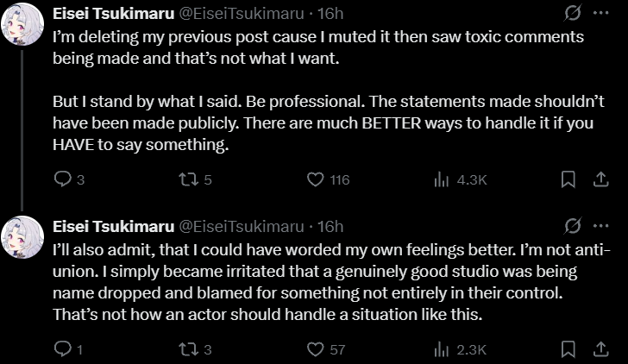Open the 16h timestamp of first post
Screen dimensions: 628x364
[330, 14]
